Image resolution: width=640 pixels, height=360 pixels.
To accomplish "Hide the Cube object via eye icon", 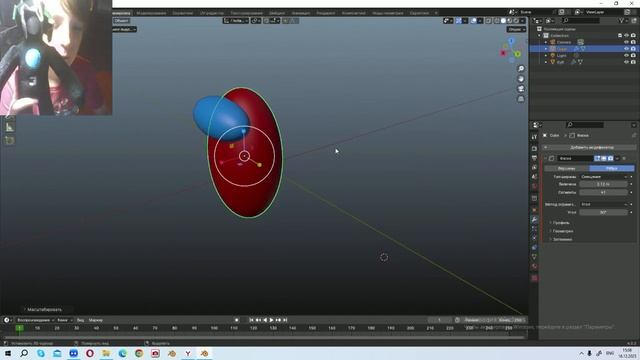I will coord(627,49).
